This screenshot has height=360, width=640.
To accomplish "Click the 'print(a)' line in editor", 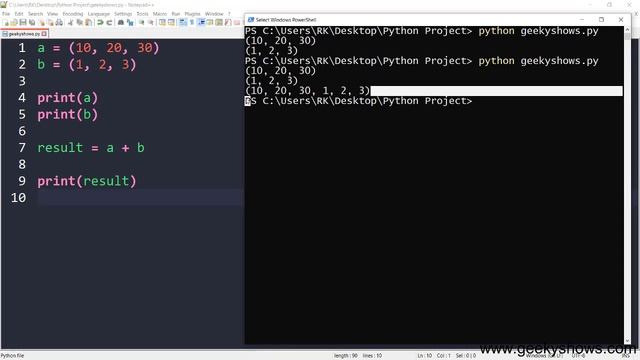I will pyautogui.click(x=67, y=98).
